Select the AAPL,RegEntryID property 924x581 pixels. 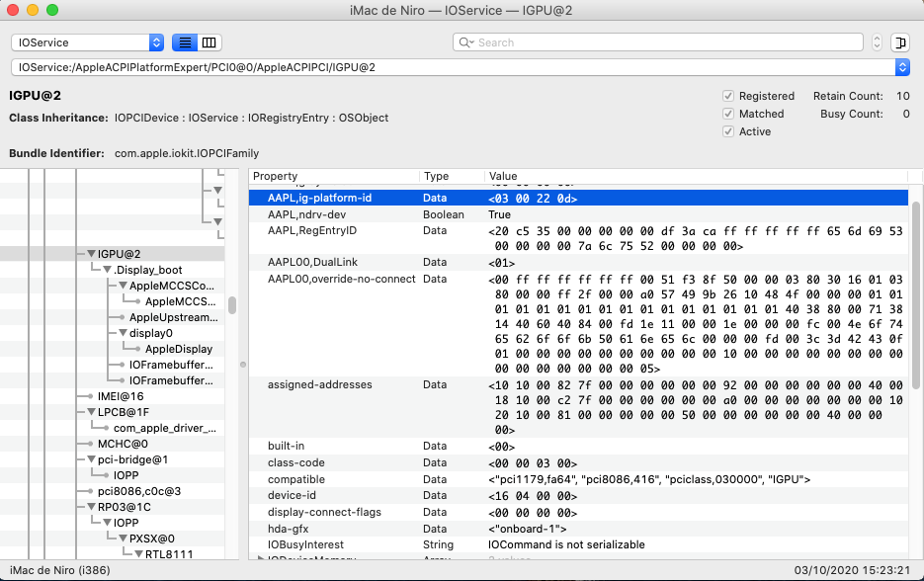pos(311,230)
